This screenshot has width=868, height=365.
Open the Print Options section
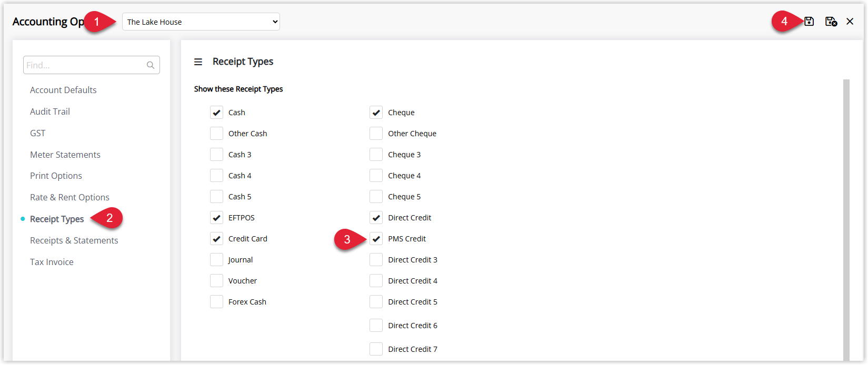(x=56, y=176)
